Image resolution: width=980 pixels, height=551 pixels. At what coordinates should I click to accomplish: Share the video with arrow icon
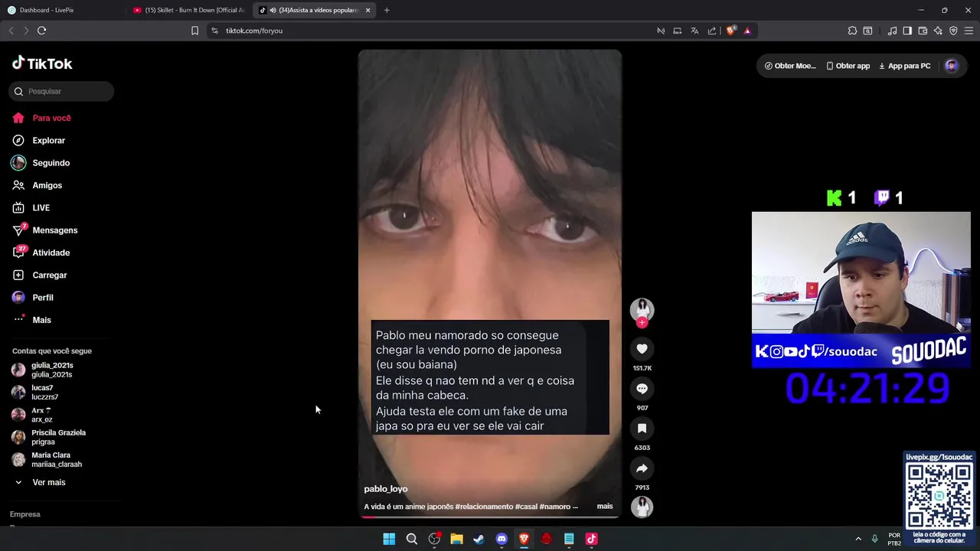tap(642, 468)
